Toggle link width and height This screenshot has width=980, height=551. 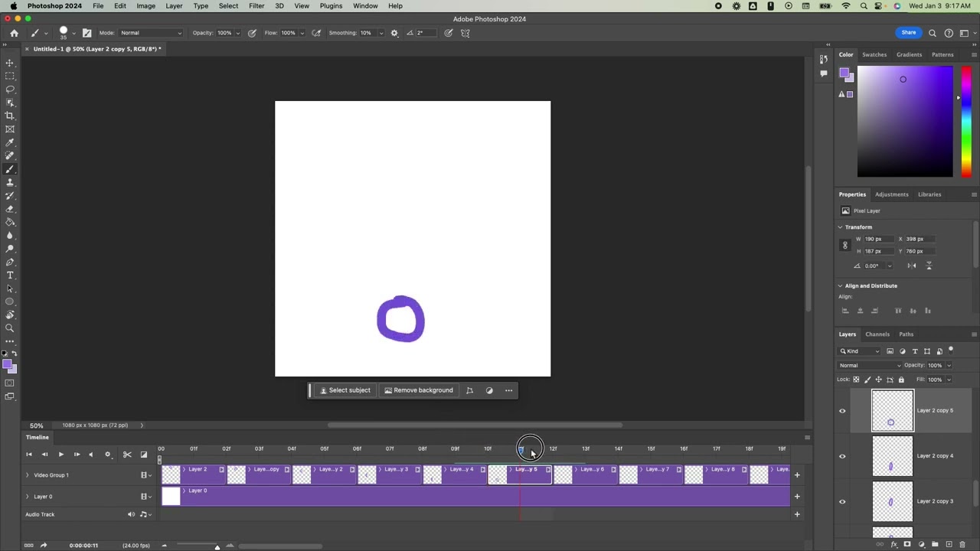point(845,245)
